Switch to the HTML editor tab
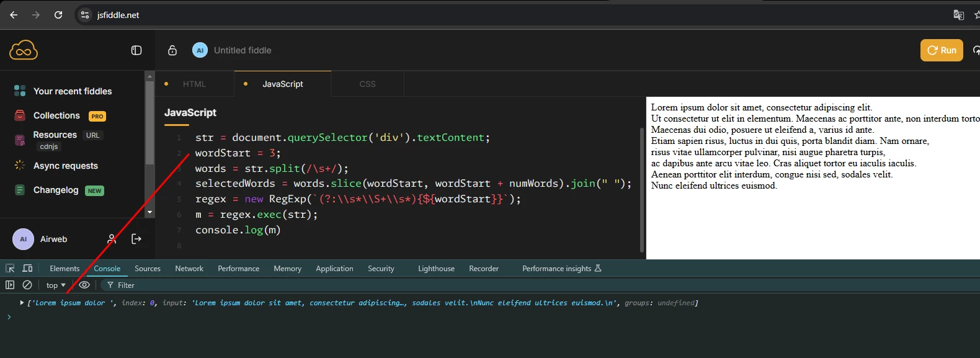This screenshot has width=980, height=358. pyautogui.click(x=194, y=84)
